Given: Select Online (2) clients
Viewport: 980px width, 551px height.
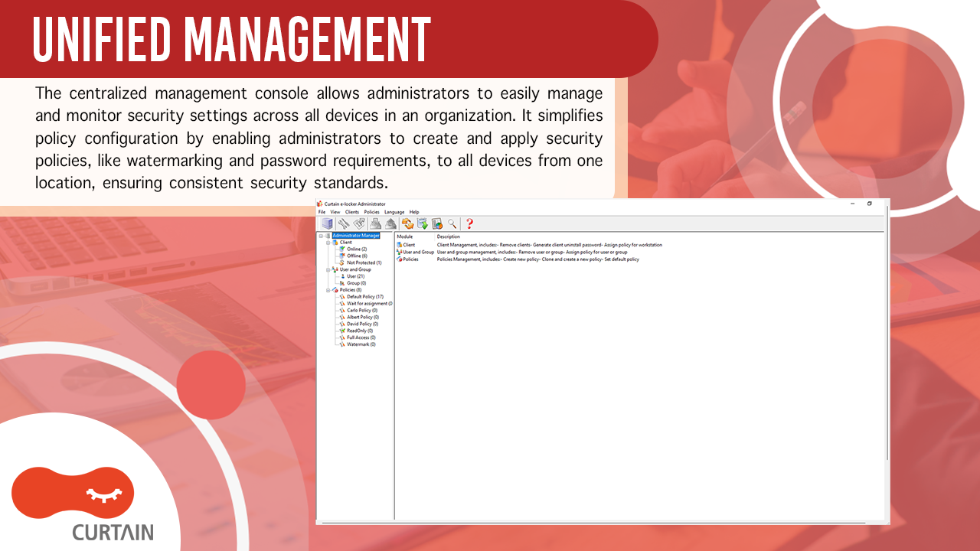Looking at the screenshot, I should 357,249.
